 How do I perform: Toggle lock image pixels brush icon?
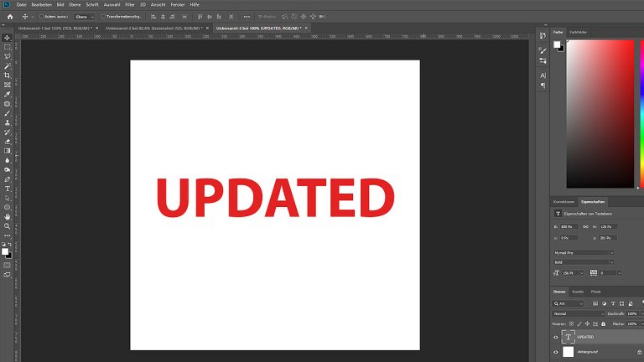click(579, 323)
